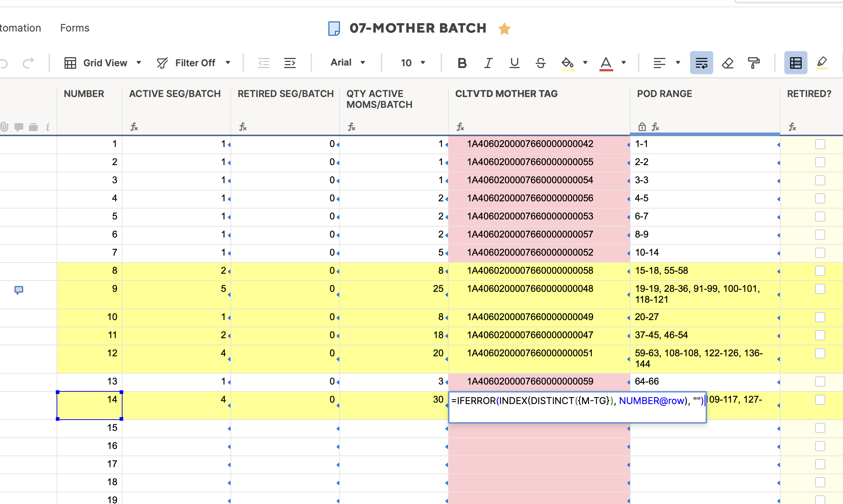Click the Grid View table icon

(x=70, y=63)
